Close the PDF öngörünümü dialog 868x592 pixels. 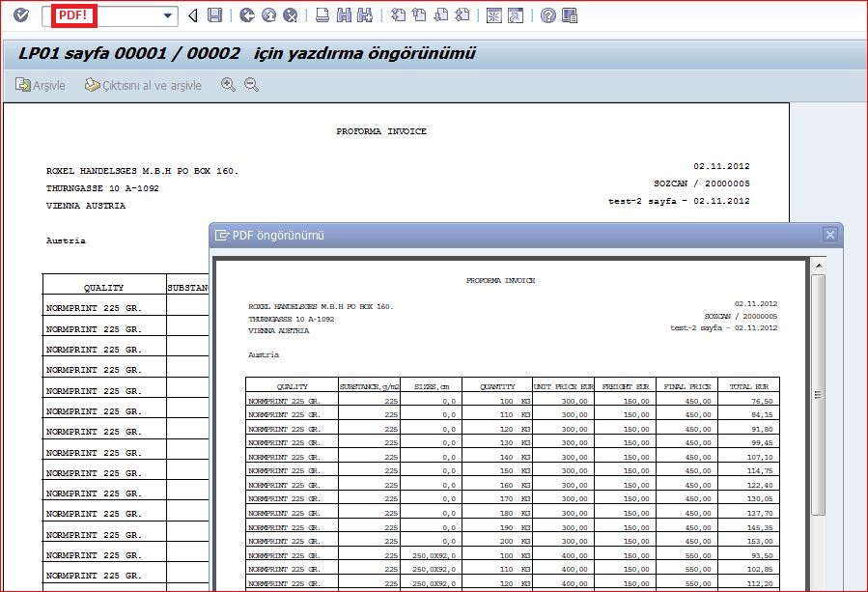tap(829, 235)
